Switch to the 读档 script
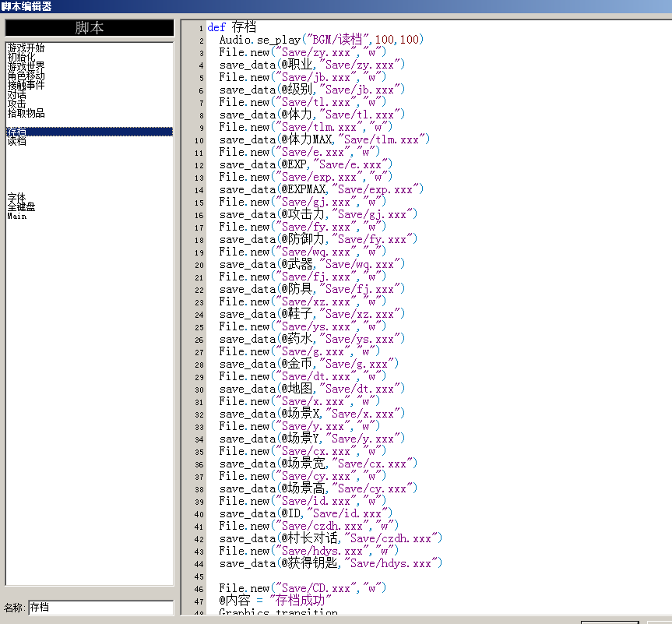The width and height of the screenshot is (672, 624). coord(16,141)
